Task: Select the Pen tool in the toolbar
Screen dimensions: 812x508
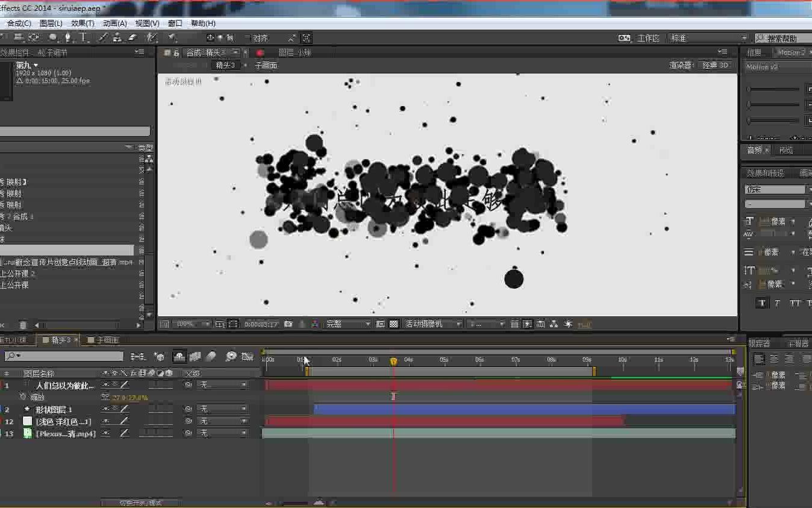Action: pyautogui.click(x=69, y=37)
